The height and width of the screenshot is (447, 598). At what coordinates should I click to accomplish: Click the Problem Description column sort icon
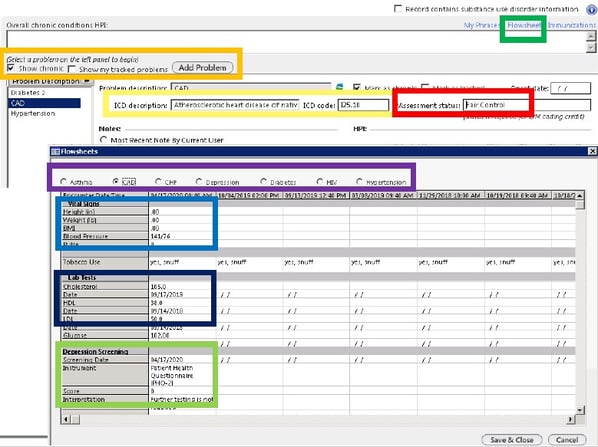coord(87,81)
